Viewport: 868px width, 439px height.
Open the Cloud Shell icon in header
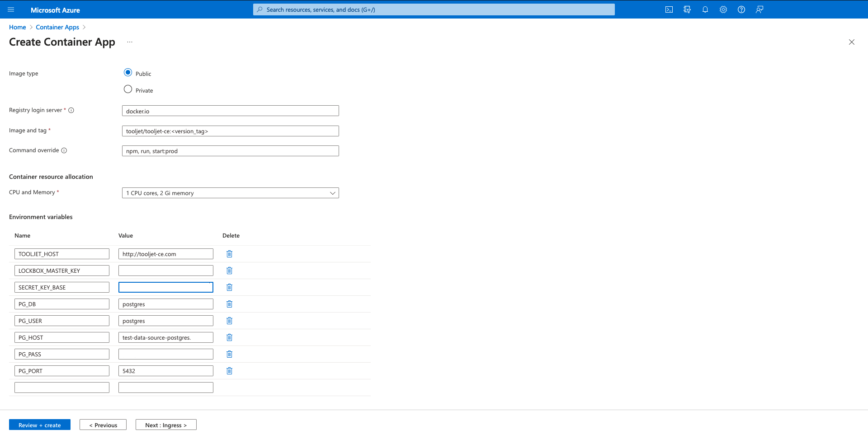click(x=669, y=9)
